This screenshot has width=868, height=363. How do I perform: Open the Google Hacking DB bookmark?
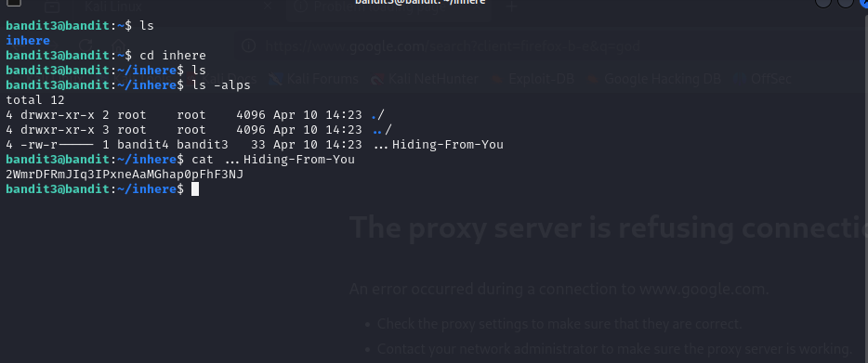653,79
